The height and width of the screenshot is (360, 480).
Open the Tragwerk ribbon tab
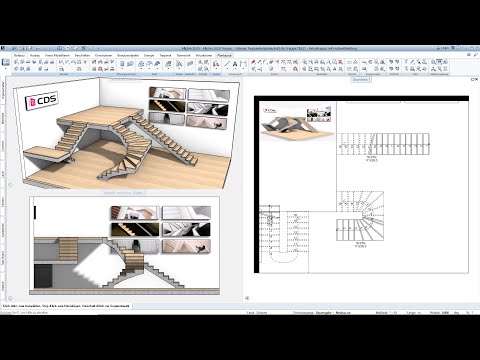(165, 55)
